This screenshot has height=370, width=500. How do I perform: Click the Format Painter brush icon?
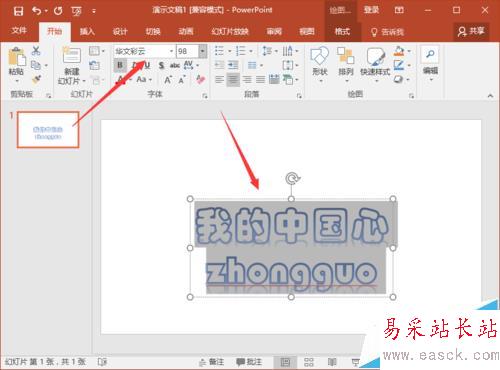(36, 79)
